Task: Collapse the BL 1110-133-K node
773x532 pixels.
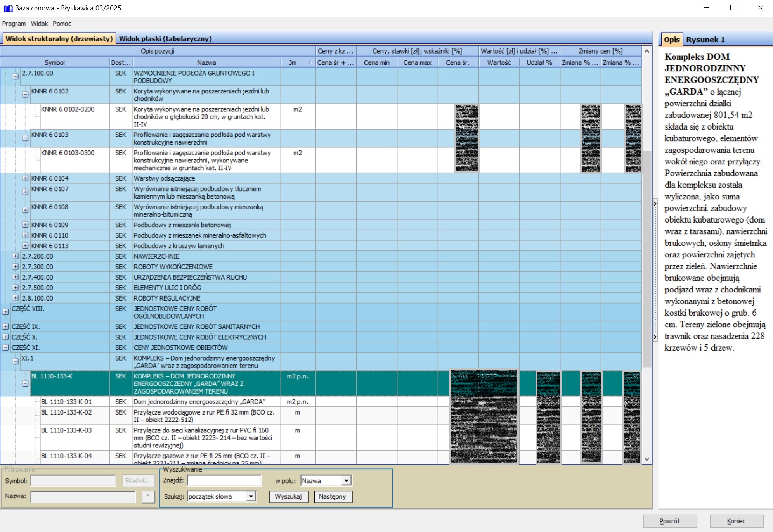Action: coord(25,383)
